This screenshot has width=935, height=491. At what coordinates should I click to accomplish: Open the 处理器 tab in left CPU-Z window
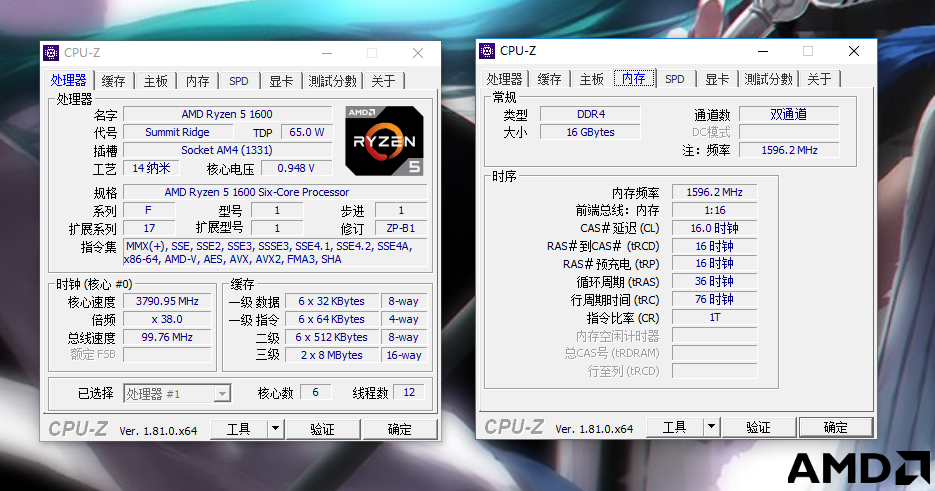pyautogui.click(x=68, y=80)
